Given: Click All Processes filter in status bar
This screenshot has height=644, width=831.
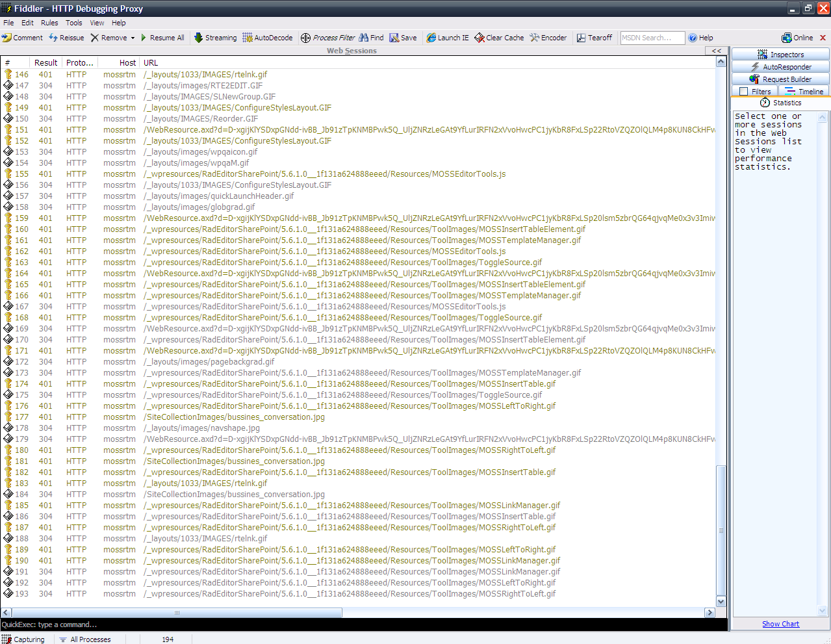Looking at the screenshot, I should 85,639.
